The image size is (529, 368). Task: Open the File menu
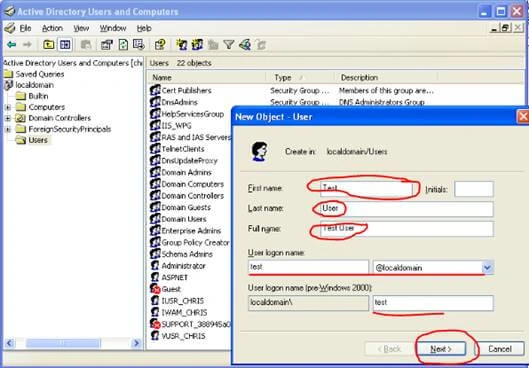(25, 28)
